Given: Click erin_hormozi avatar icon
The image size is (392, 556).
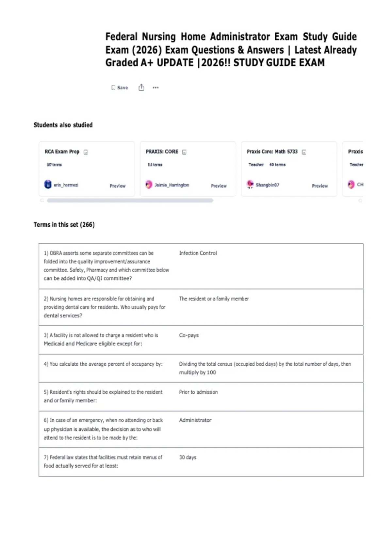Looking at the screenshot, I should click(48, 184).
